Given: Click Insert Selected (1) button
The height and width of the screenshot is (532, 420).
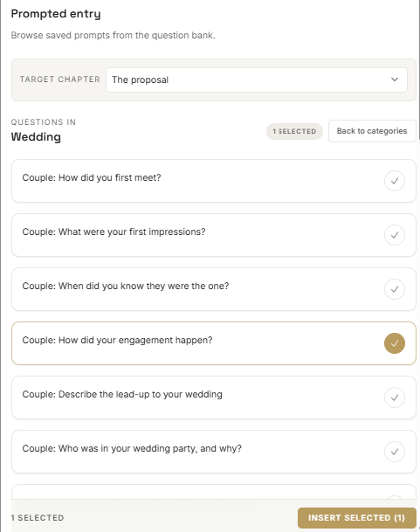Looking at the screenshot, I should [356, 518].
